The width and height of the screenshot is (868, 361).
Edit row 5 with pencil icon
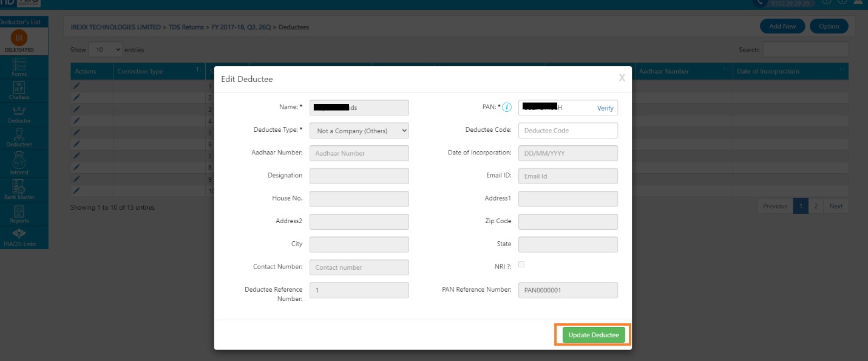pos(77,132)
